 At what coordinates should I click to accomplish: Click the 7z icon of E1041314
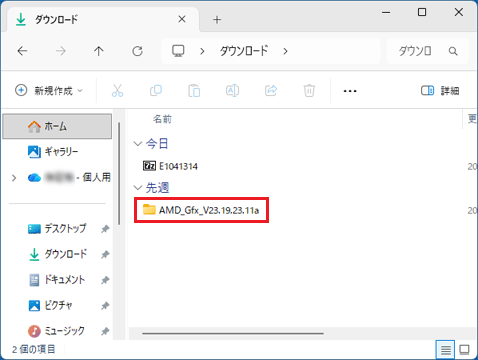[x=149, y=166]
